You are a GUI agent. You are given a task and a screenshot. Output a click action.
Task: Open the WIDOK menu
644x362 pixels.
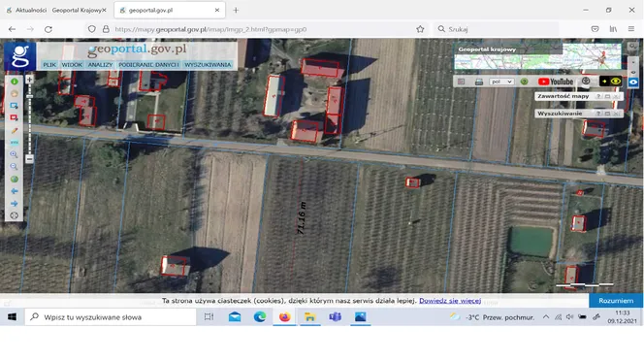pos(72,65)
